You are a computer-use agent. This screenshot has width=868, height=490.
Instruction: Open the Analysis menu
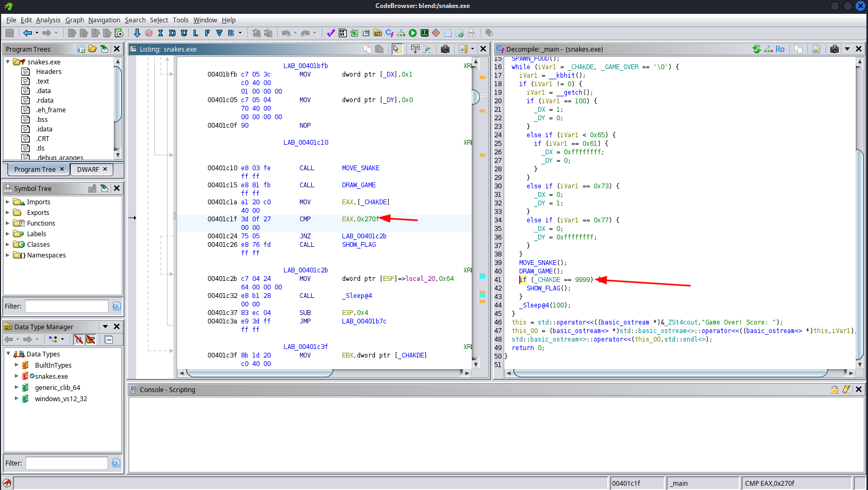(48, 20)
